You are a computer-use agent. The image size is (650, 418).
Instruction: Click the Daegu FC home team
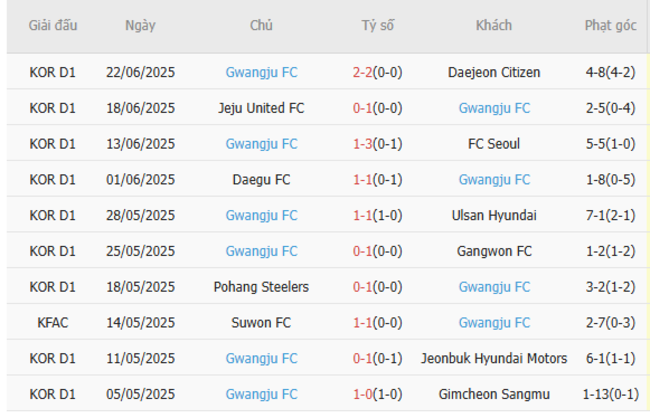pyautogui.click(x=261, y=180)
